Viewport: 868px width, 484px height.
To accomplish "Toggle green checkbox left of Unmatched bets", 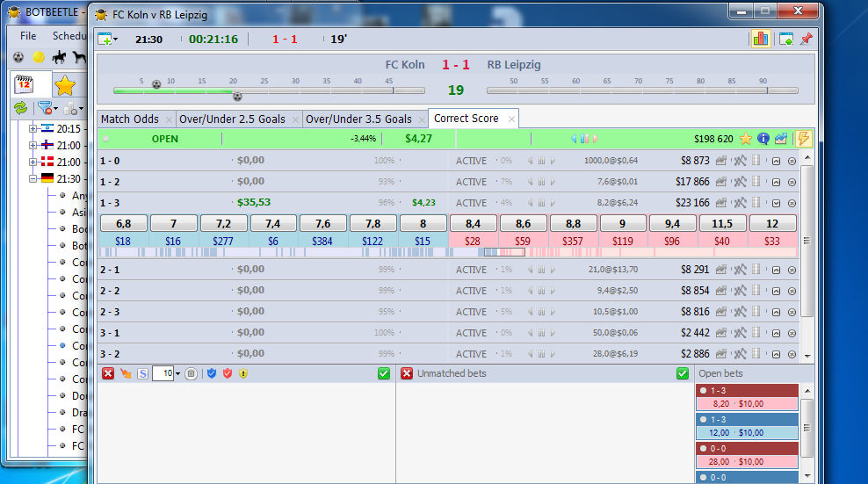I will [x=384, y=373].
